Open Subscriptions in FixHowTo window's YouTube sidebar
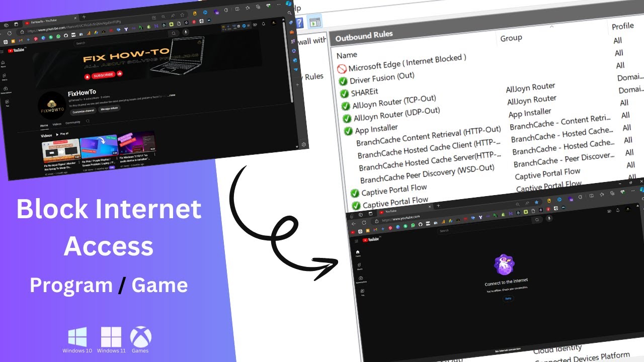 click(6, 90)
